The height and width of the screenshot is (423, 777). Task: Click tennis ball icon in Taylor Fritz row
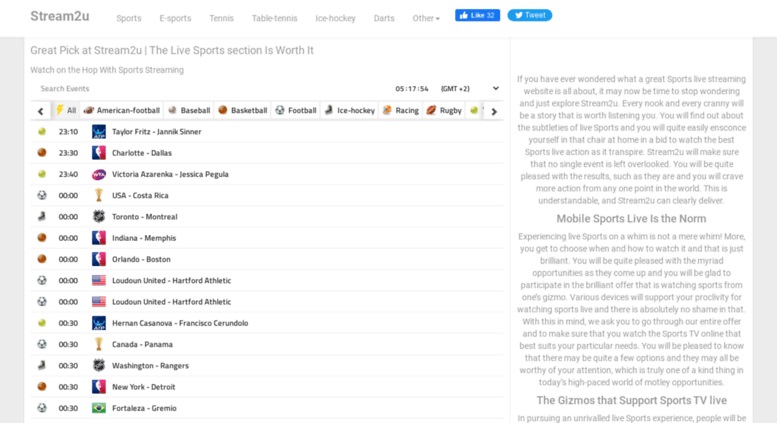point(42,132)
